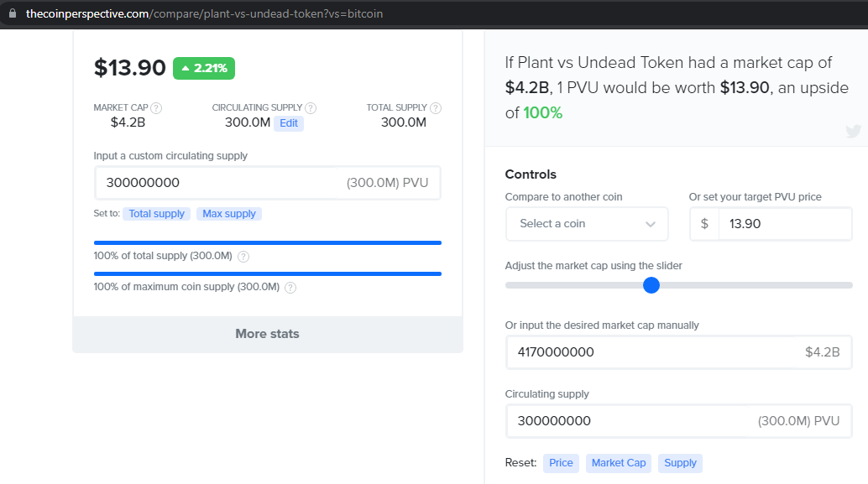Click the market cap slider handle
The image size is (868, 484).
pyautogui.click(x=651, y=285)
